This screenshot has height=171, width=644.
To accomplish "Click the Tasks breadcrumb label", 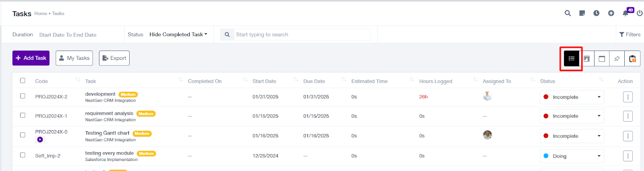I will pyautogui.click(x=58, y=13).
